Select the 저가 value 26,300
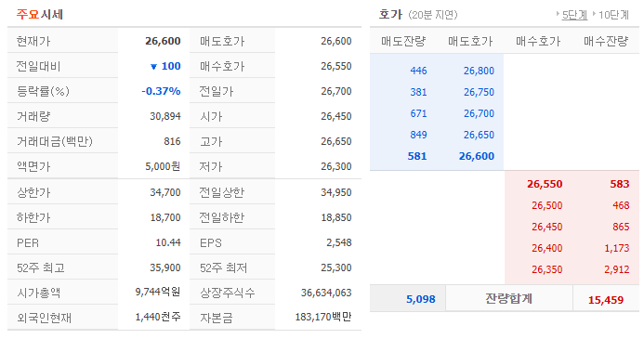Image resolution: width=644 pixels, height=339 pixels. pyautogui.click(x=336, y=166)
